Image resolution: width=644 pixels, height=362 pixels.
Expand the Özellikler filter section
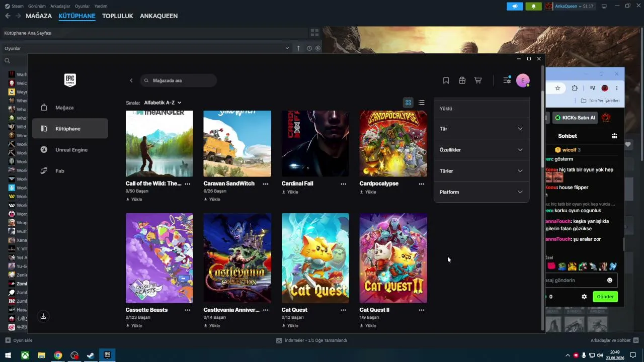(481, 150)
